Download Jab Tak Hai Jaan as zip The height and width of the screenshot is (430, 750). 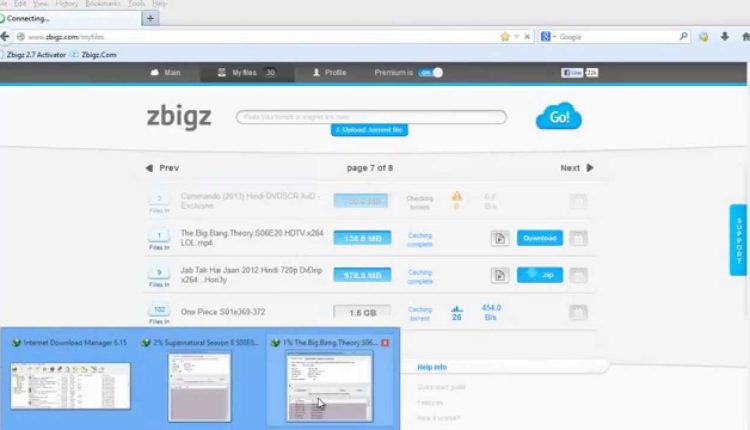[x=540, y=275]
